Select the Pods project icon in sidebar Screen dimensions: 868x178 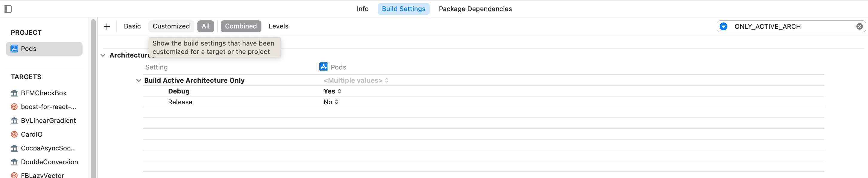[14, 49]
